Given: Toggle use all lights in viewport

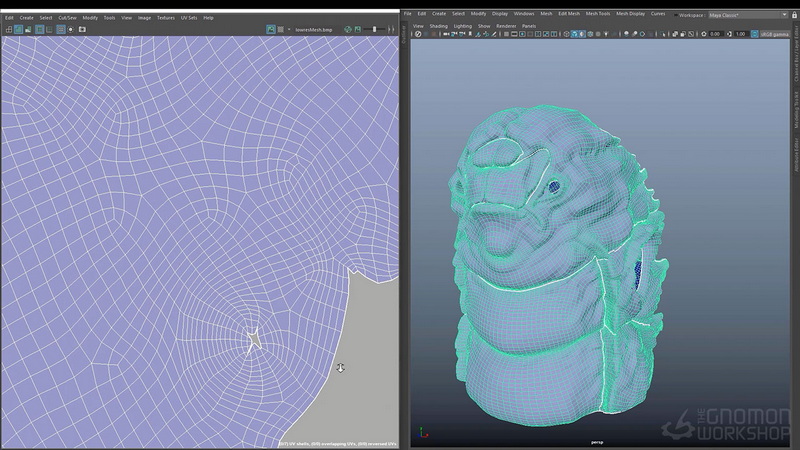Looking at the screenshot, I should 606,34.
